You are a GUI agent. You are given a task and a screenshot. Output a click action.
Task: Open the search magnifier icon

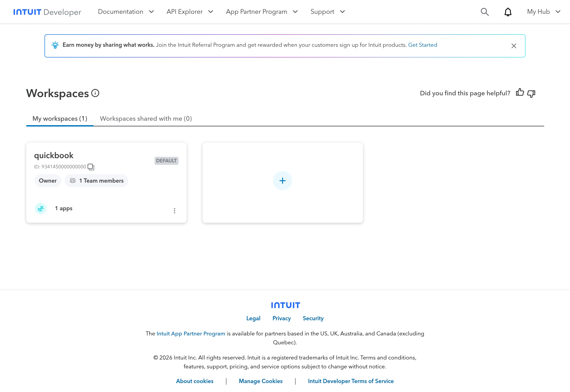click(x=484, y=12)
